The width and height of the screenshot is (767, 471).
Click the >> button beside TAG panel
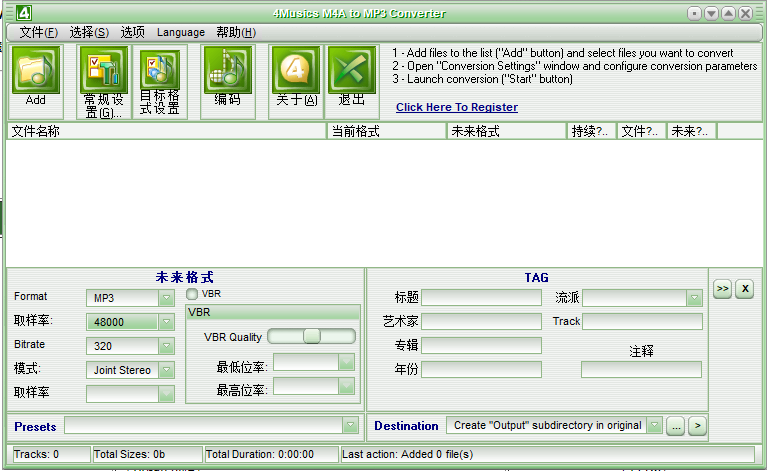click(722, 289)
